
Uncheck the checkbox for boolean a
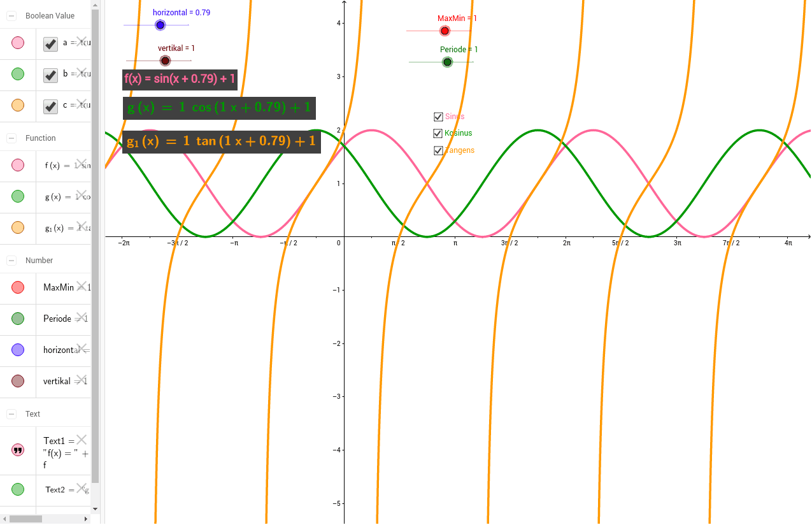point(51,44)
